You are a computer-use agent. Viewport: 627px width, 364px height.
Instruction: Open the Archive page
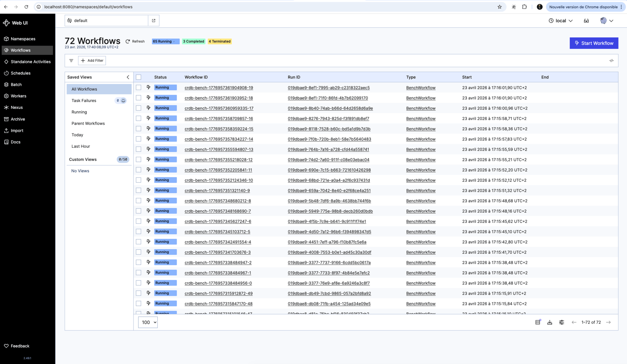pyautogui.click(x=17, y=119)
